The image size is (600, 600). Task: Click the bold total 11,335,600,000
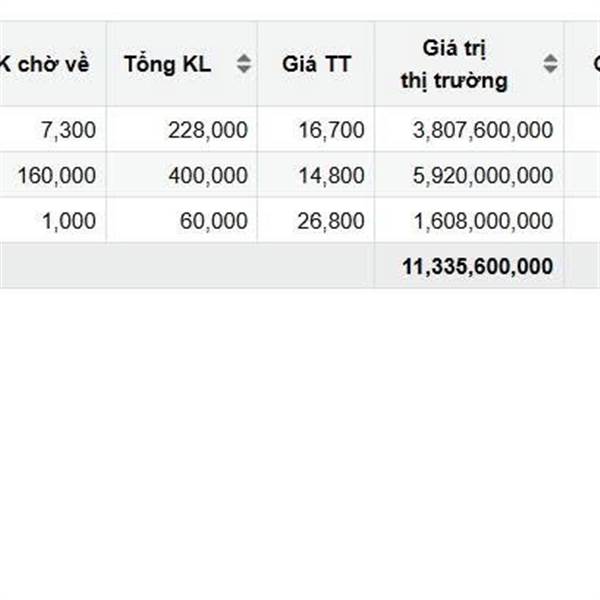pyautogui.click(x=477, y=267)
